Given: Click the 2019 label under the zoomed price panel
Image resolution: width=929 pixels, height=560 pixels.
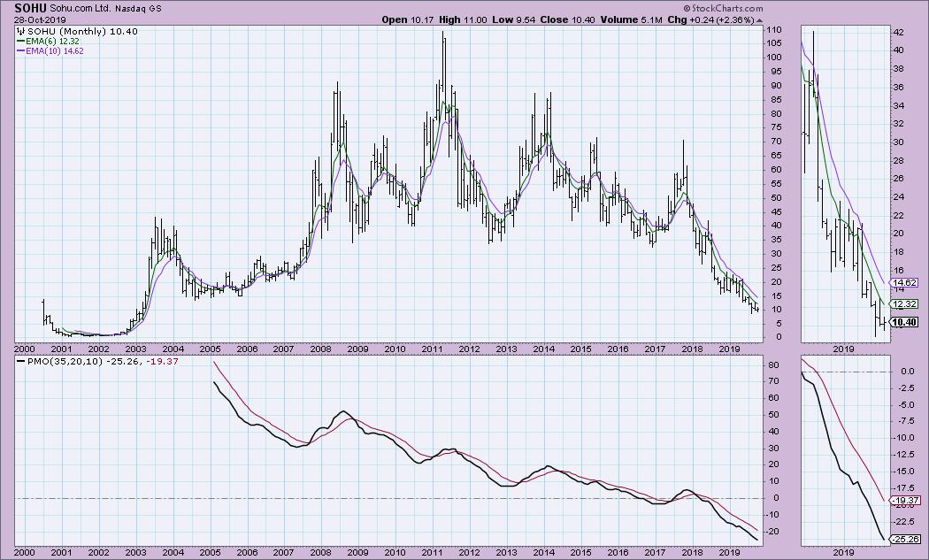Looking at the screenshot, I should (x=843, y=349).
